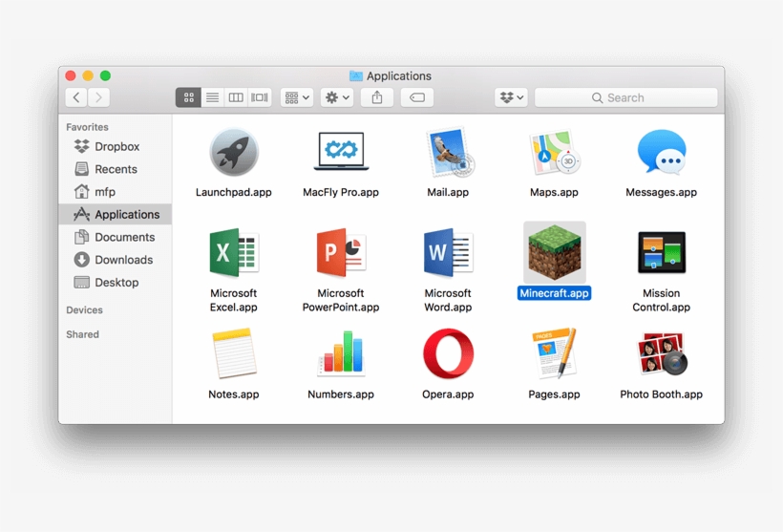Select the Maps.app icon
Image resolution: width=783 pixels, height=532 pixels.
pos(554,153)
